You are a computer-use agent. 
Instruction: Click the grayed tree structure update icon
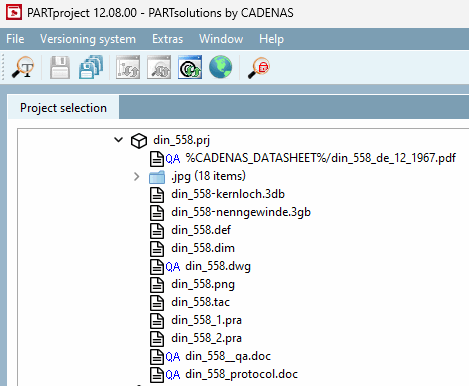pyautogui.click(x=128, y=67)
